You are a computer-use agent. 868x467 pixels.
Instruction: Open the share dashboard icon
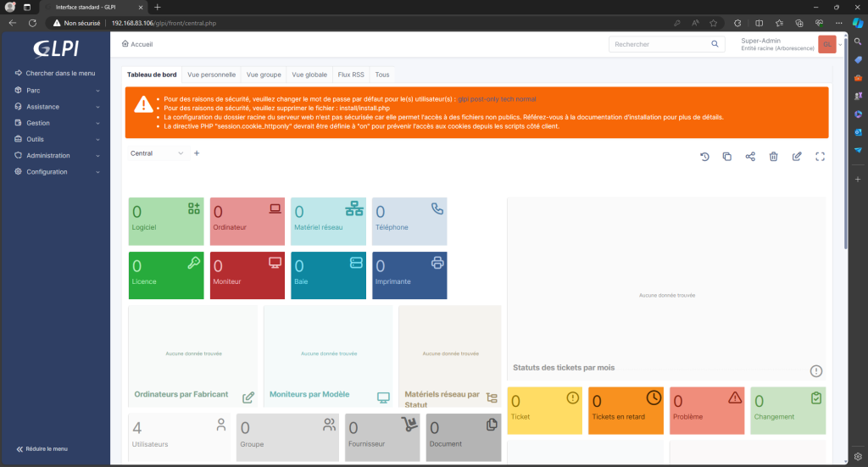pos(750,157)
